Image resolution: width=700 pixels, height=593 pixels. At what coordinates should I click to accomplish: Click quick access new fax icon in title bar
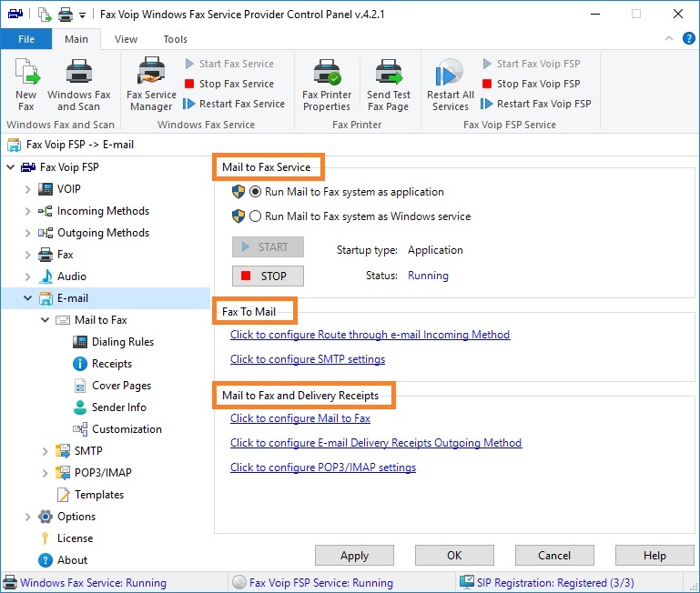(45, 15)
